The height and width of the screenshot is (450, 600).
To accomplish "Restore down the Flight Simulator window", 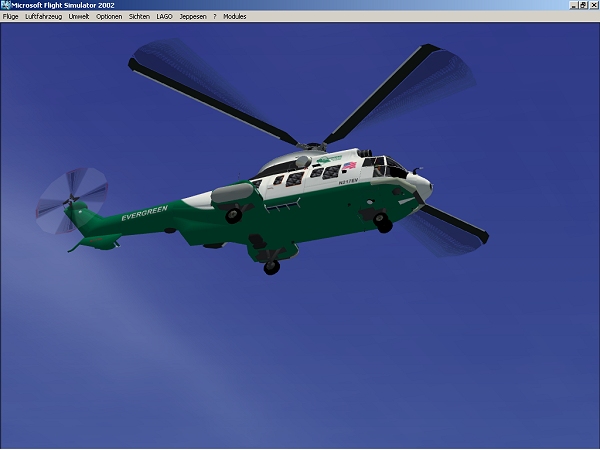I will coord(582,5).
